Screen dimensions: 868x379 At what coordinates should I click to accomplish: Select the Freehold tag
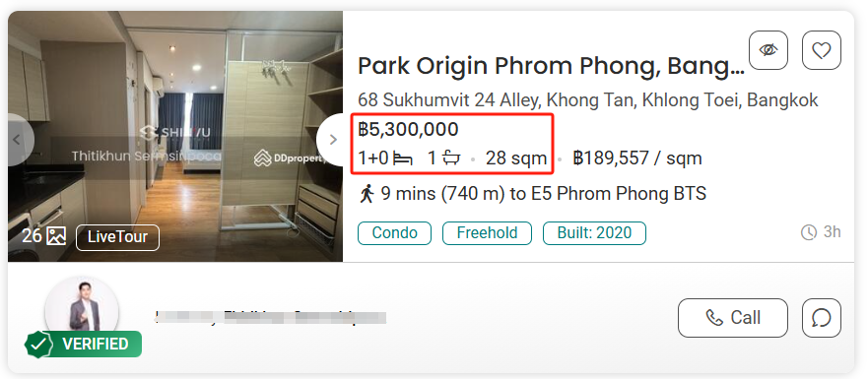pos(487,233)
